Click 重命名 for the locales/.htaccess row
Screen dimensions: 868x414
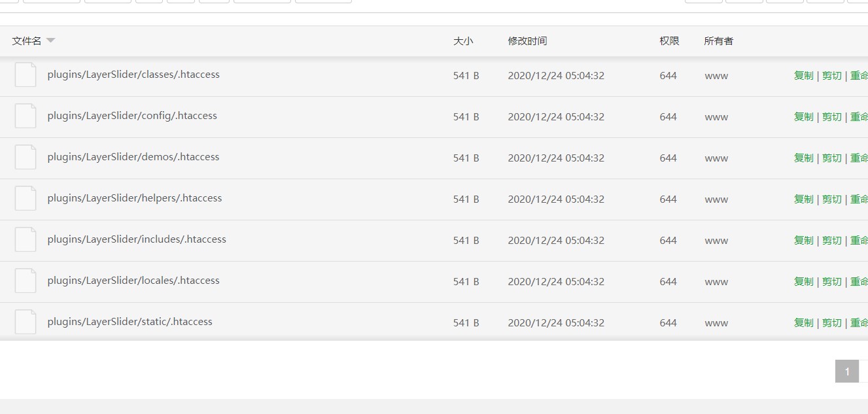point(859,281)
